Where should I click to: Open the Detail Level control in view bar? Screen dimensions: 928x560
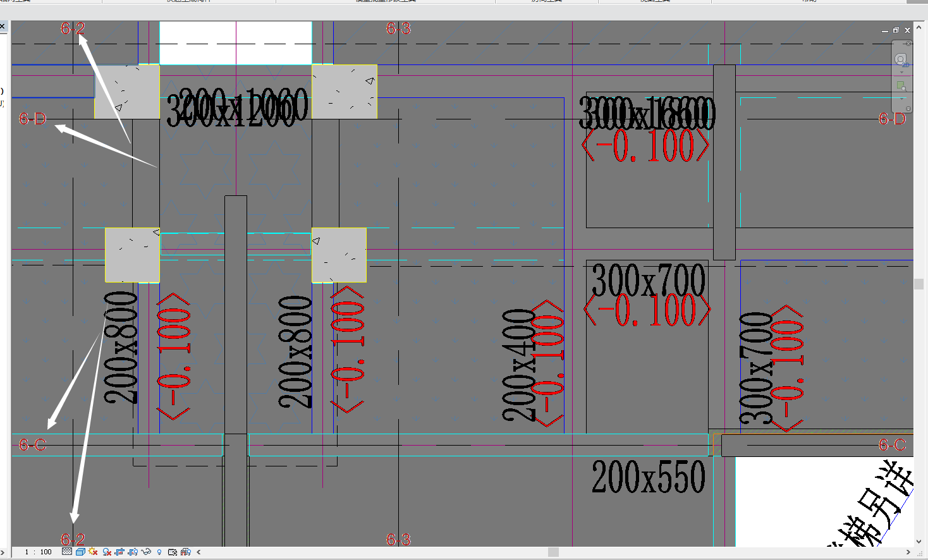[67, 552]
